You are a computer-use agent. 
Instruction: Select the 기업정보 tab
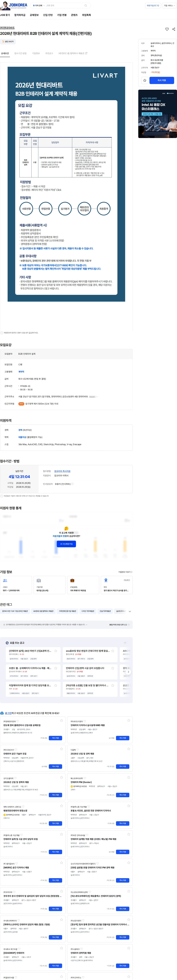pyautogui.click(x=36, y=53)
